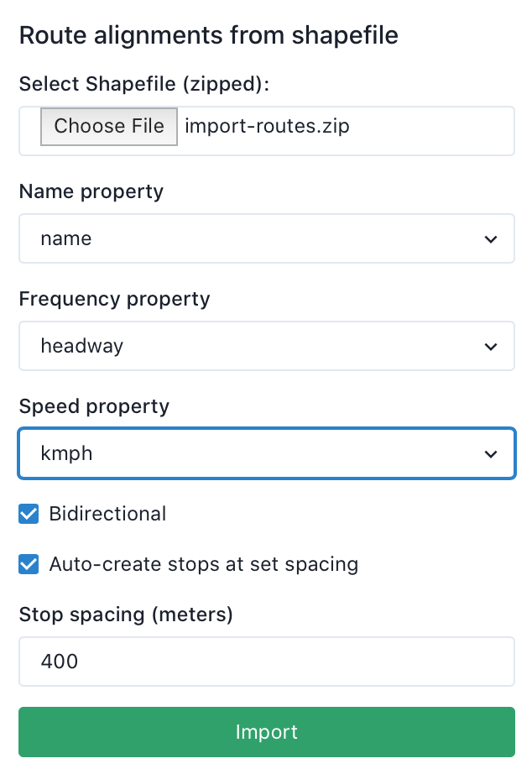Click the Route alignments from shapefile heading
The width and height of the screenshot is (532, 774).
209,35
